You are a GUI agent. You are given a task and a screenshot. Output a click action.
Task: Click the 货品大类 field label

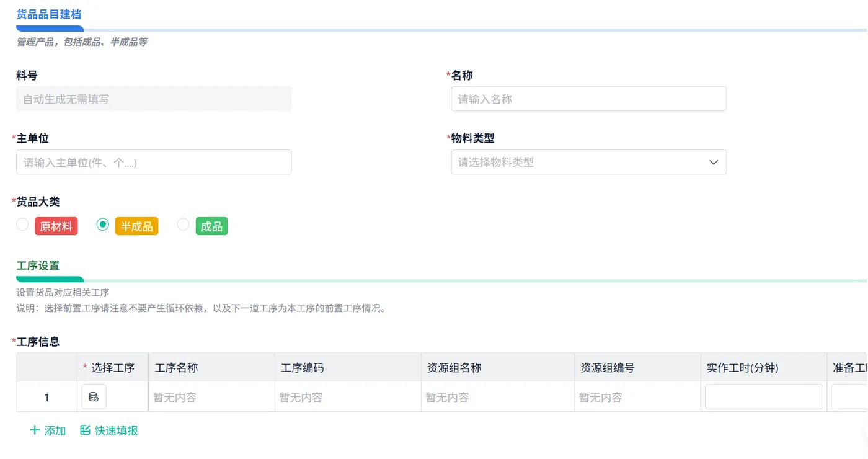point(38,202)
